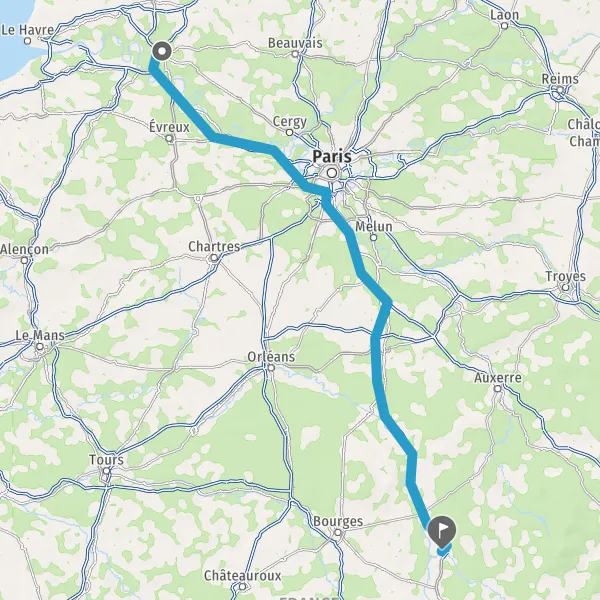Viewport: 600px width, 600px height.
Task: Click the Chartres city marker dot
Action: point(214,258)
